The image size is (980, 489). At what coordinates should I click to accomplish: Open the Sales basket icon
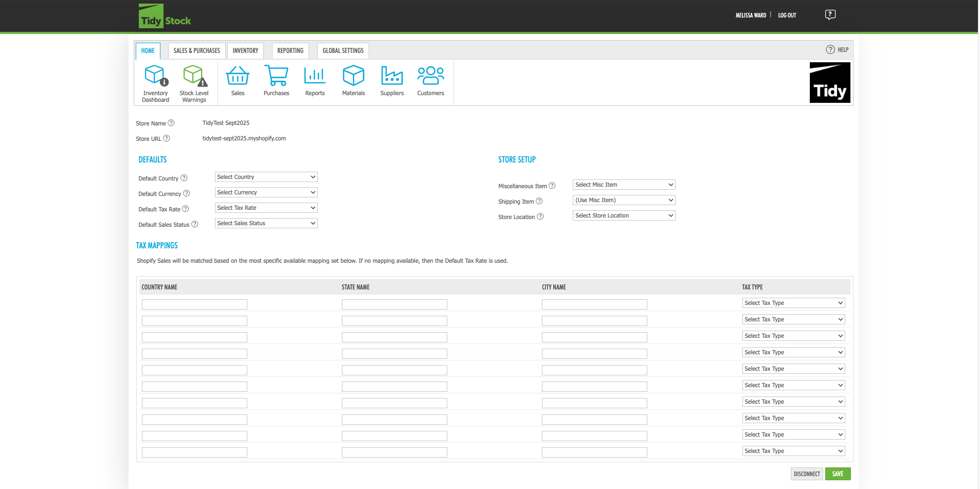point(238,76)
